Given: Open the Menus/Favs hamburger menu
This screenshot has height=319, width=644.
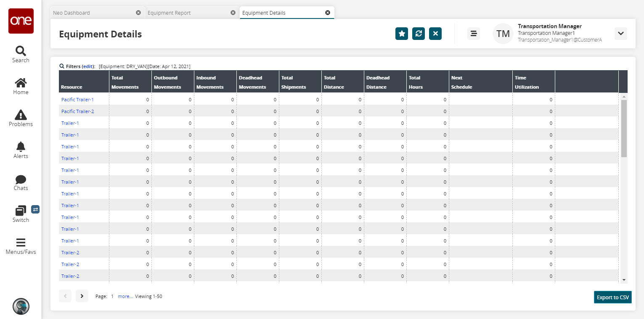Looking at the screenshot, I should tap(21, 246).
